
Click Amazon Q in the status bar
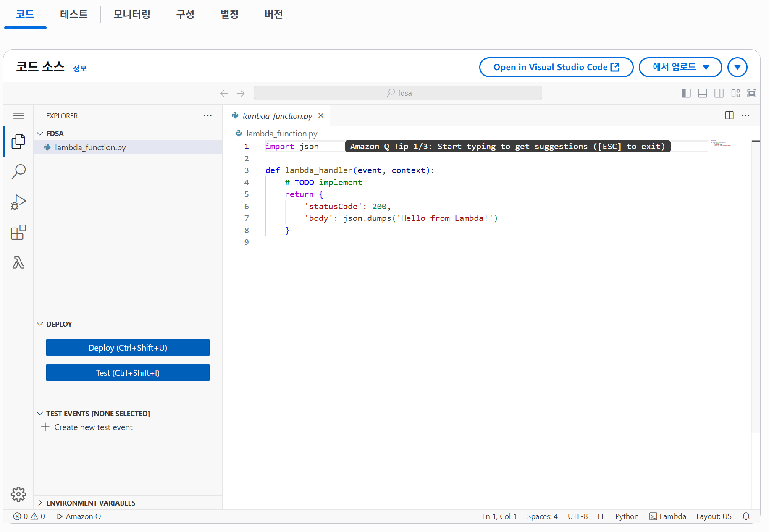[x=79, y=516]
